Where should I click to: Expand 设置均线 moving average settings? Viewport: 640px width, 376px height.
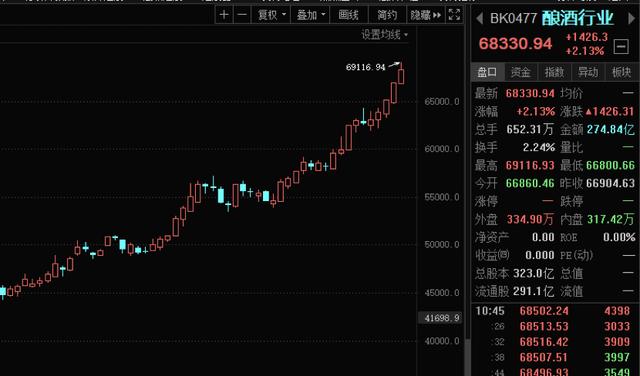click(384, 35)
